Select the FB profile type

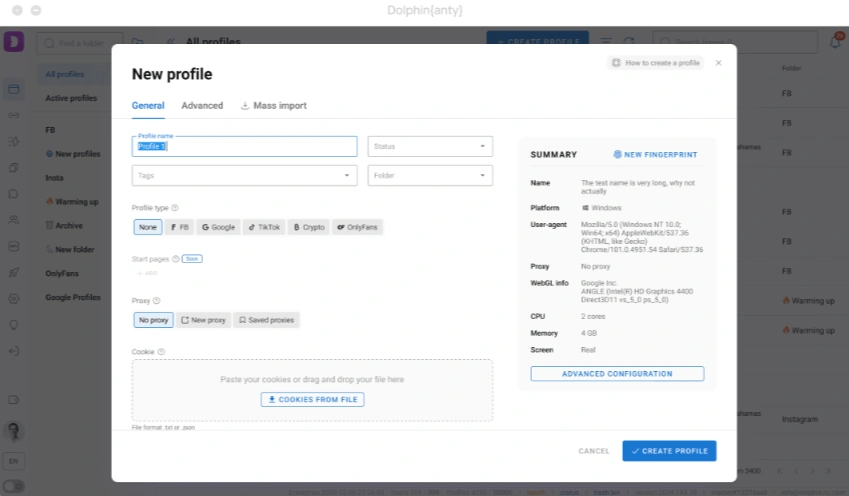coord(180,227)
